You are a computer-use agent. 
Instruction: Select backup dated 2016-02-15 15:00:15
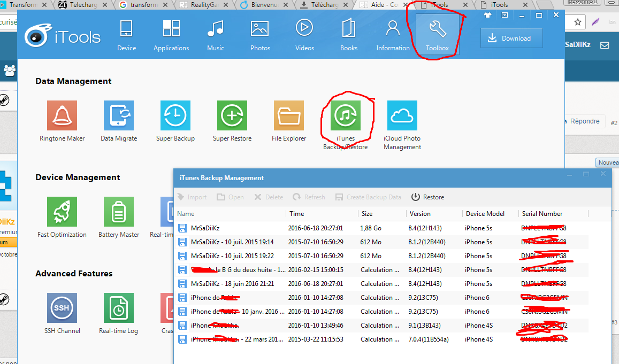(x=382, y=270)
